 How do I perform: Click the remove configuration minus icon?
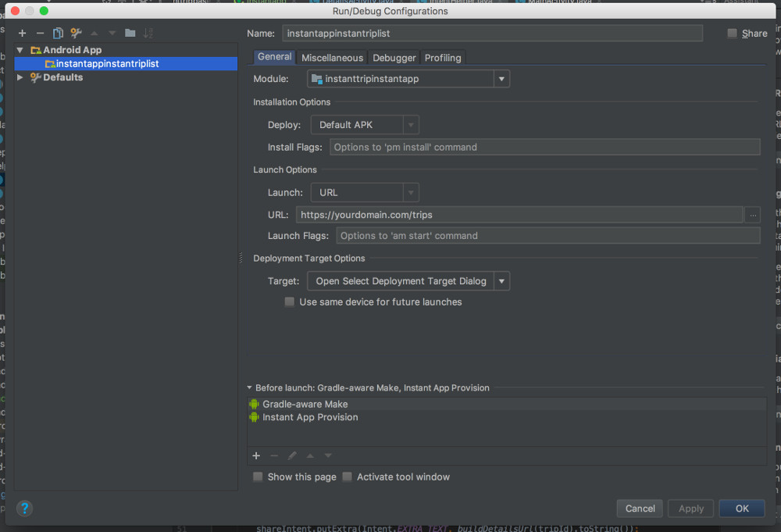40,33
